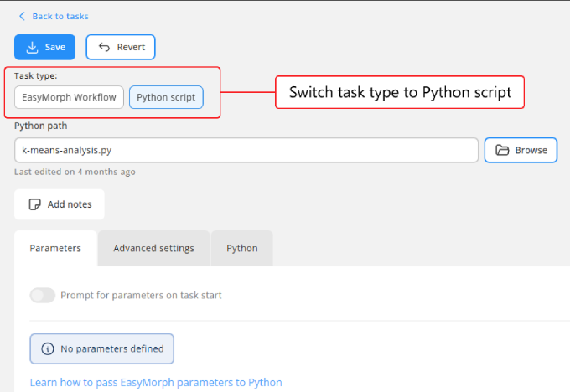Open Learn how to pass EasyMorph parameters link
Screen dimensions: 570x392
tap(156, 382)
